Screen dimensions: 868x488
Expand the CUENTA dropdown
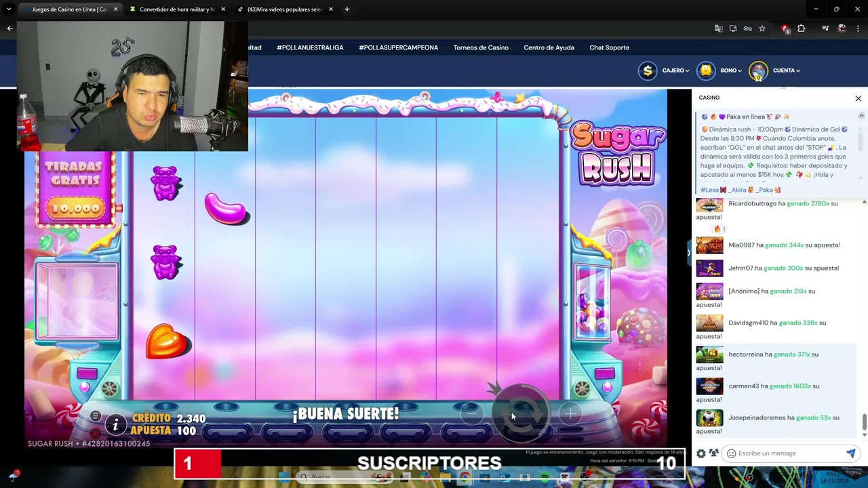pos(787,70)
